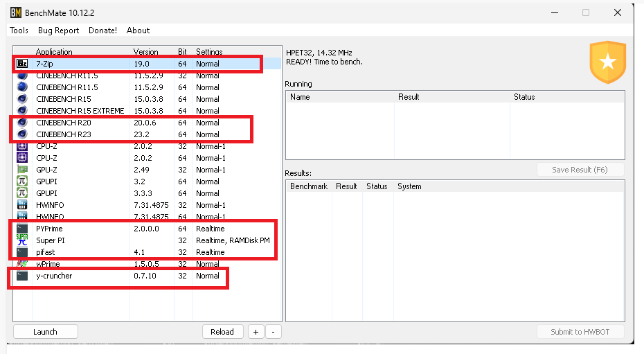Image resolution: width=644 pixels, height=354 pixels.
Task: Click the Benchmark column header in Results
Action: tap(309, 186)
